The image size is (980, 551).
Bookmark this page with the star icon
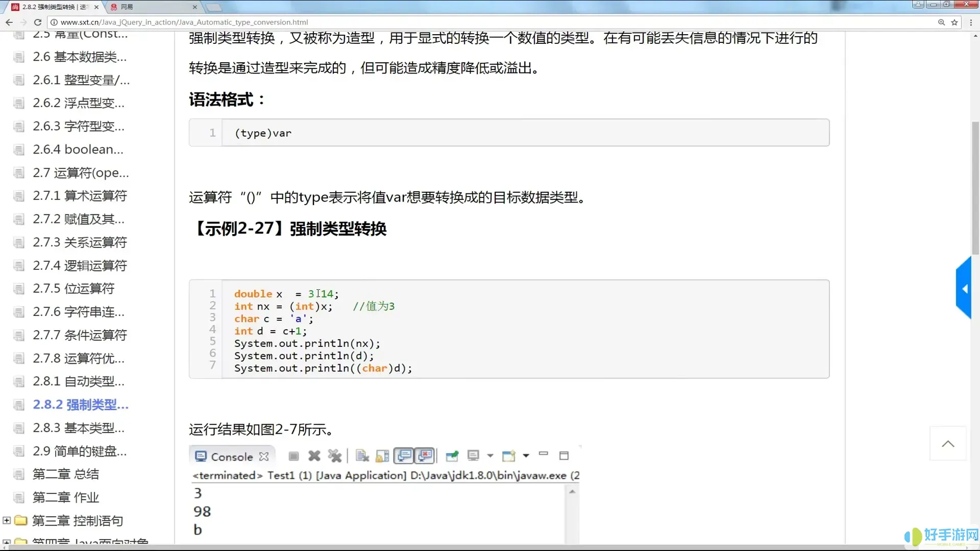coord(954,22)
